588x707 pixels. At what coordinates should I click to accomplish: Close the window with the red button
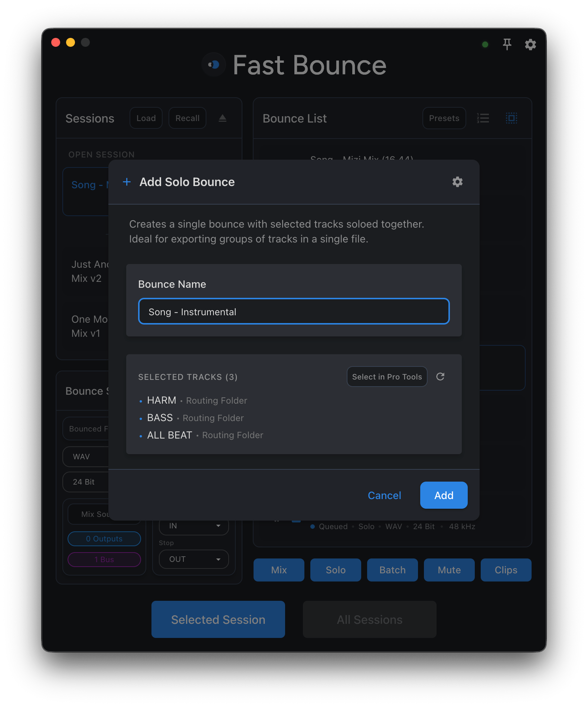[56, 42]
